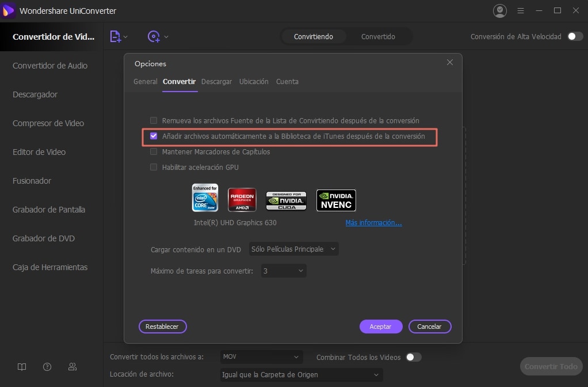Image resolution: width=588 pixels, height=387 pixels.
Task: Switch to the General tab
Action: pos(146,81)
